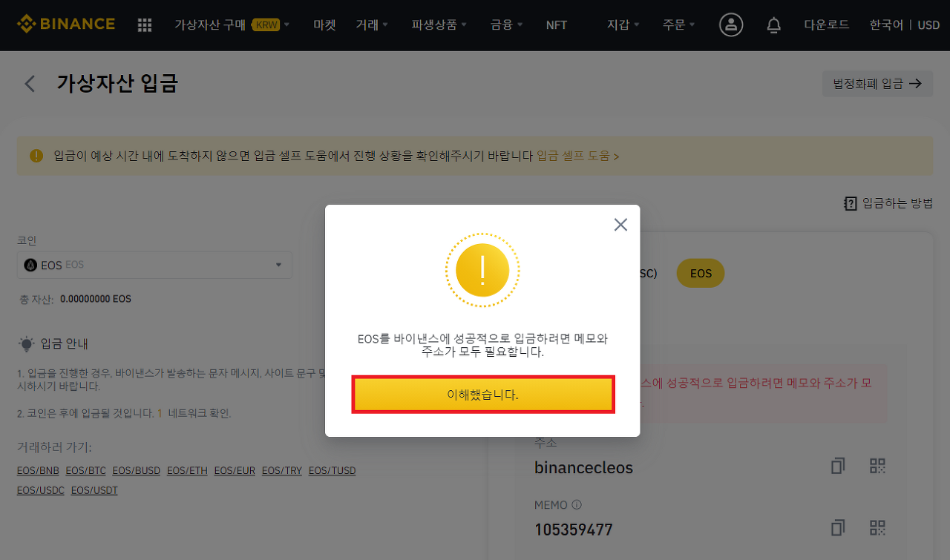Open the 입금 셀프 도움 link

(579, 157)
